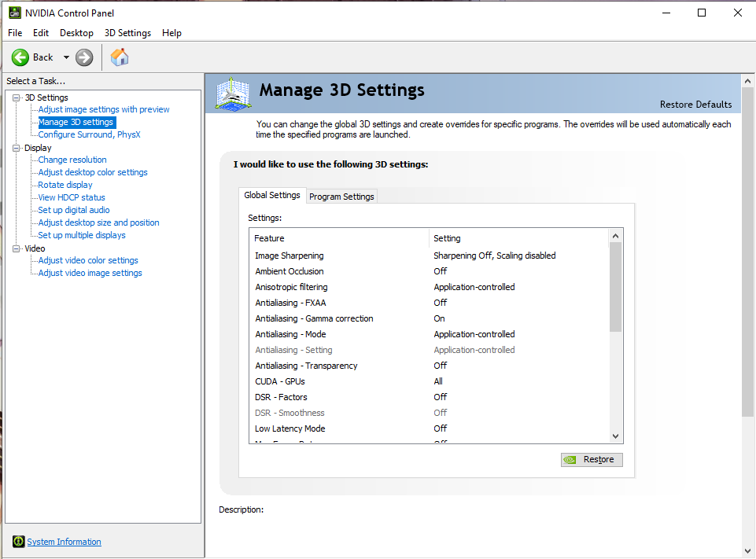Open Rotate display task

click(65, 185)
